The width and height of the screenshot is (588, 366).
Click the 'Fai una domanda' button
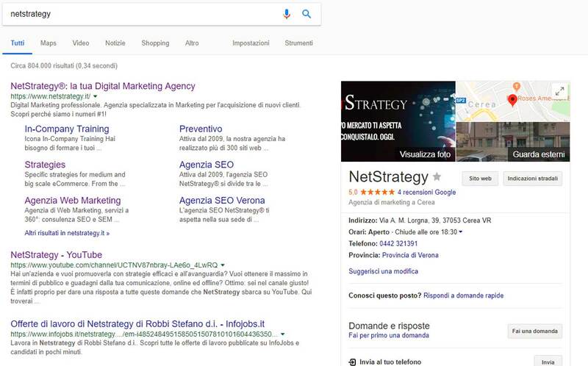tap(535, 331)
